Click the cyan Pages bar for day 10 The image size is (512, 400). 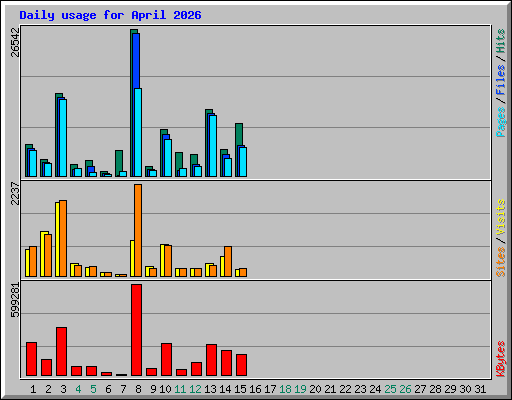168,158
